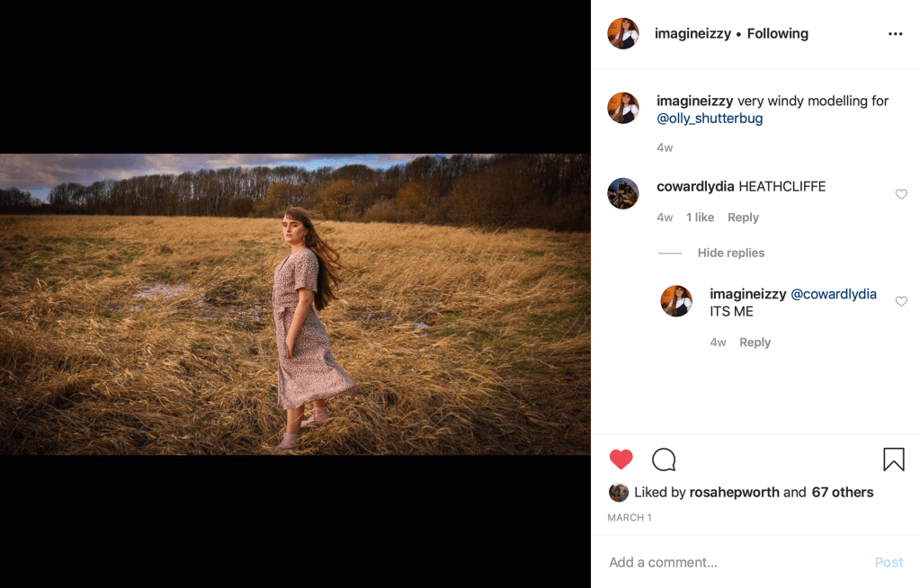Reply to cowardlydia's comment
Image resolution: width=920 pixels, height=588 pixels.
743,218
